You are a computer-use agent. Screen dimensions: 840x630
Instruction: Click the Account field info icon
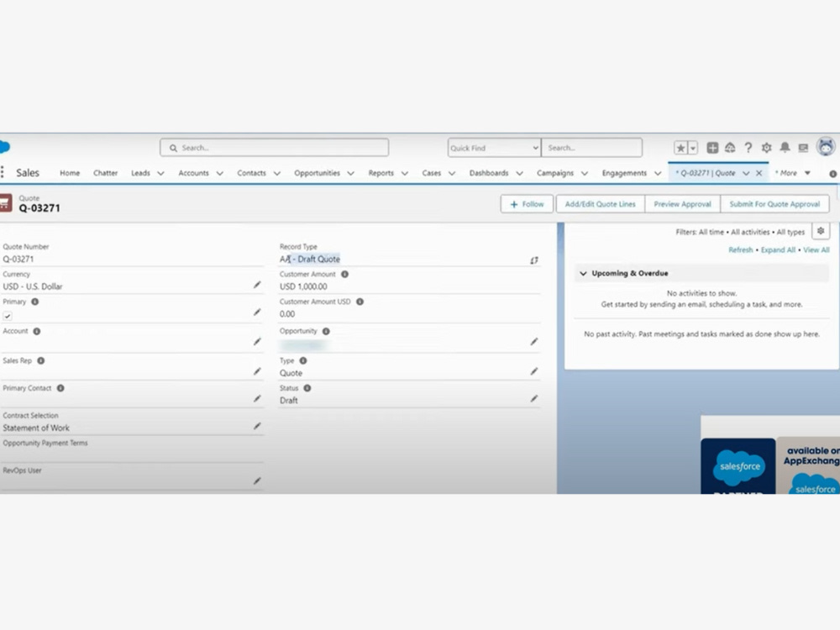pos(36,331)
